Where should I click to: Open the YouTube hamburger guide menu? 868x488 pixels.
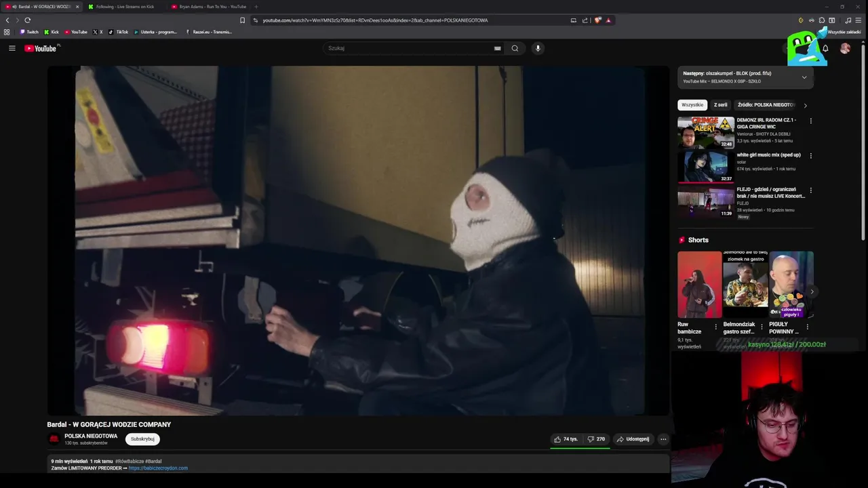12,48
